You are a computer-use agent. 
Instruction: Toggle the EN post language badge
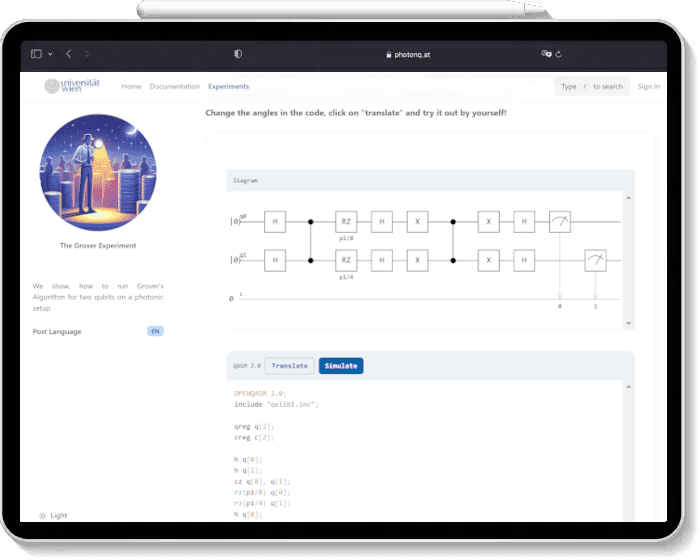(155, 331)
